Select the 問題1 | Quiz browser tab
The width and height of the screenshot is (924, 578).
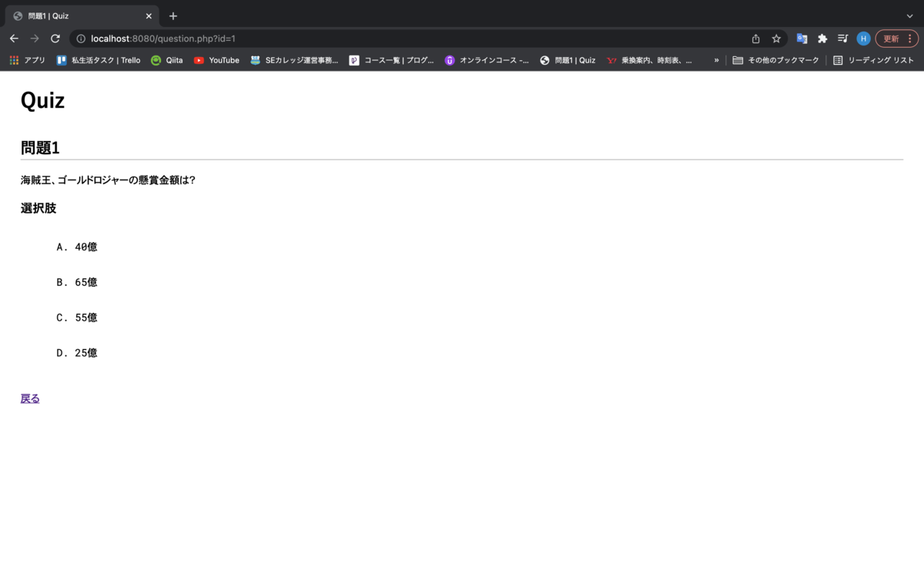82,16
